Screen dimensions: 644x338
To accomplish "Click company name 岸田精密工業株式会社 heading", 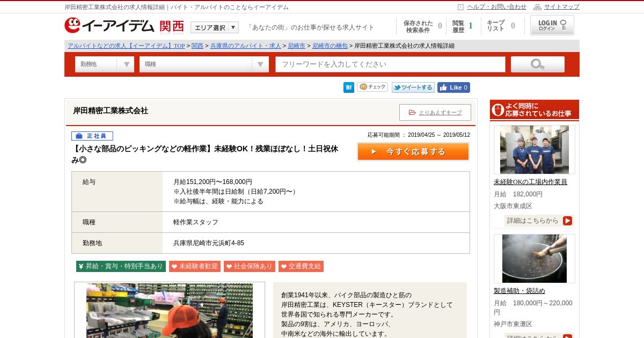I will tap(111, 111).
